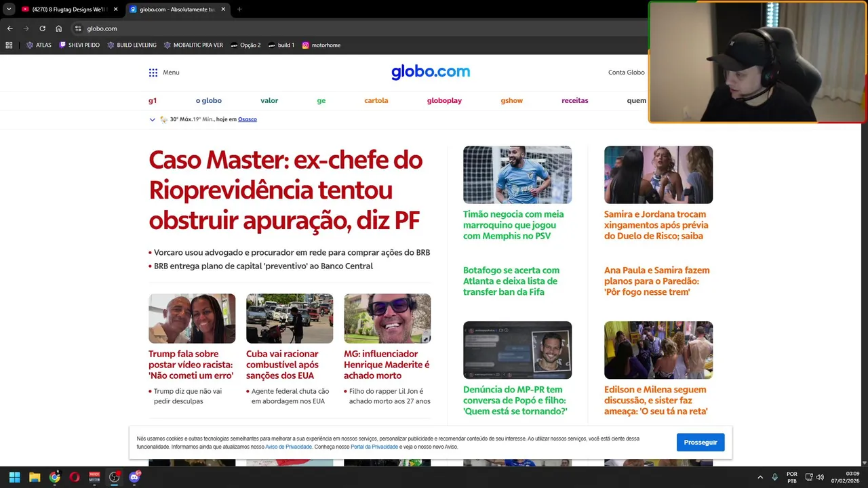Open the SHEVI PEIDO Twitch bookmark
This screenshot has height=488, width=868.
79,45
